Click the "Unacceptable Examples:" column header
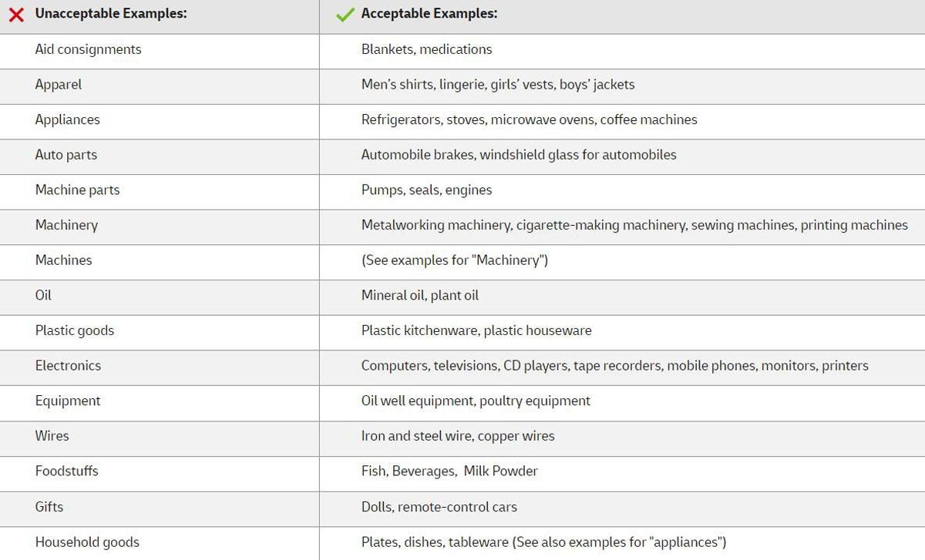The height and width of the screenshot is (560, 925). tap(111, 14)
